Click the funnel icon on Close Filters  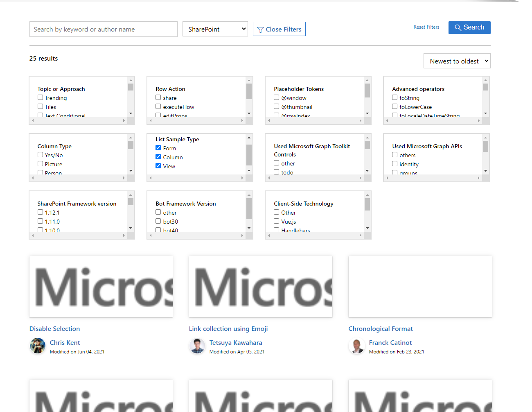coord(261,29)
